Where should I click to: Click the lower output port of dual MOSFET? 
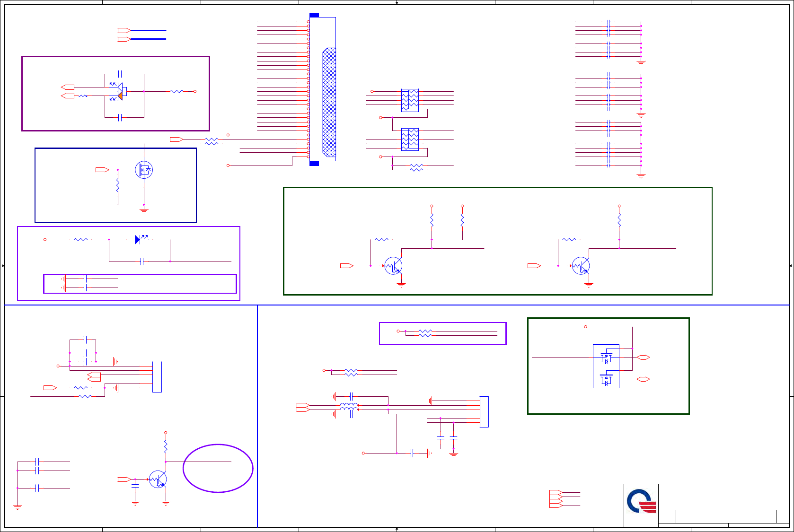(644, 379)
